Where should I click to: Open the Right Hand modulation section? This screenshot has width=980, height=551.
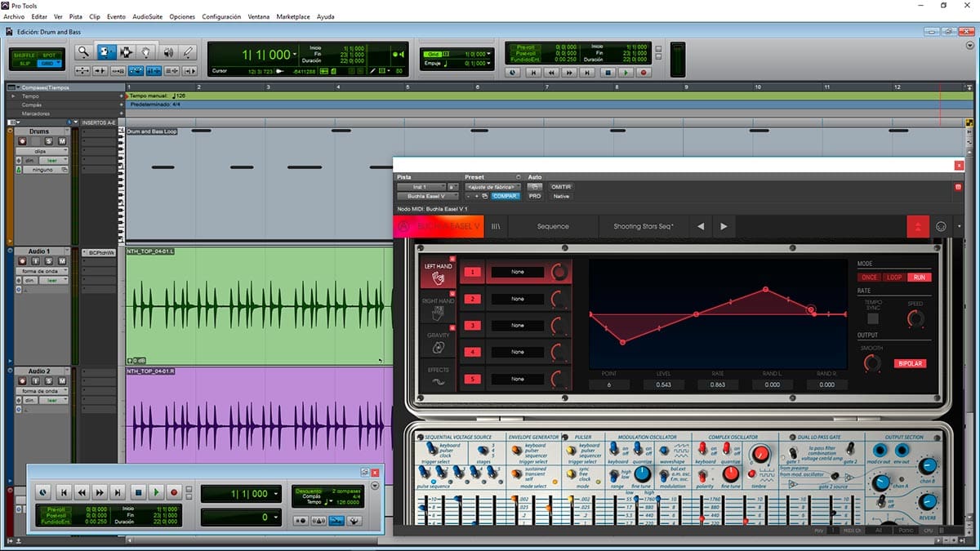438,308
